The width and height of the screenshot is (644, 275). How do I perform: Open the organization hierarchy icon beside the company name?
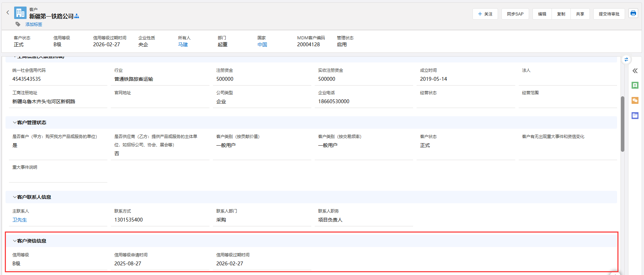tap(77, 16)
